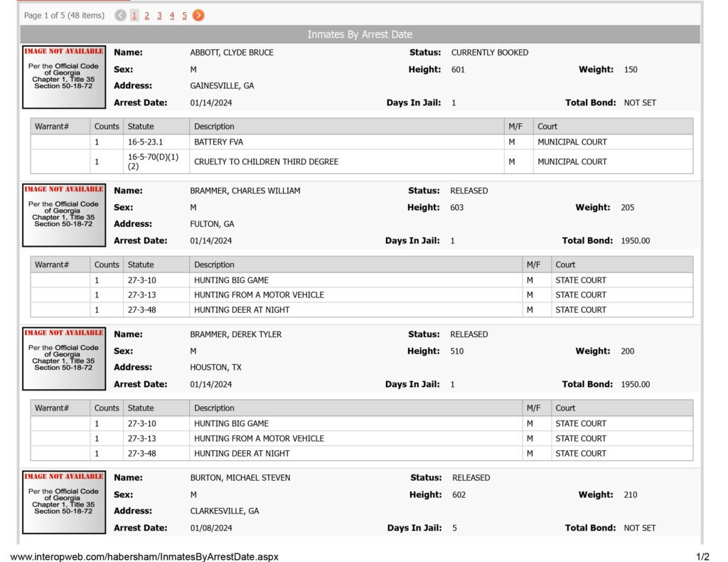Select the BATTERY FVA charge row
728x562 pixels.
pos(362,142)
